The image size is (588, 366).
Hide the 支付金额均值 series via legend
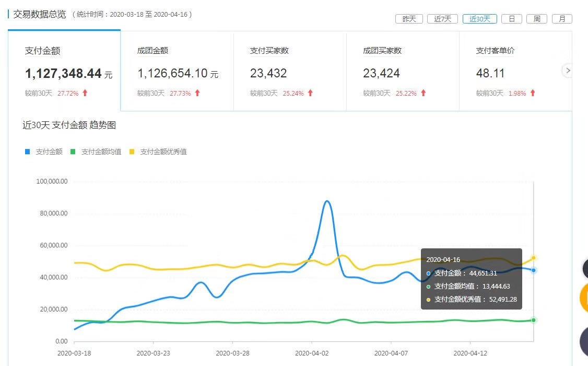pyautogui.click(x=96, y=152)
